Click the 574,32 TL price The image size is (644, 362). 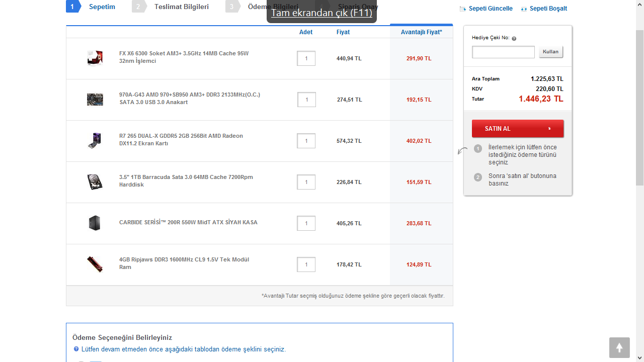point(349,141)
